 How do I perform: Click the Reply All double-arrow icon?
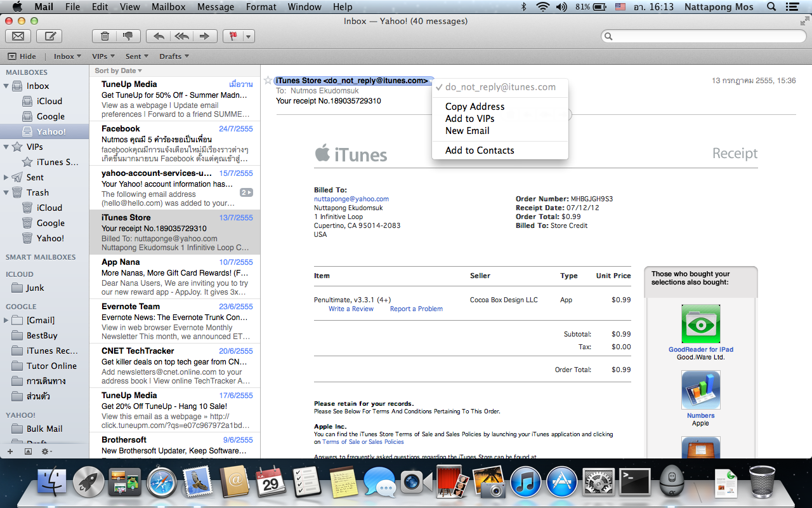(x=181, y=36)
